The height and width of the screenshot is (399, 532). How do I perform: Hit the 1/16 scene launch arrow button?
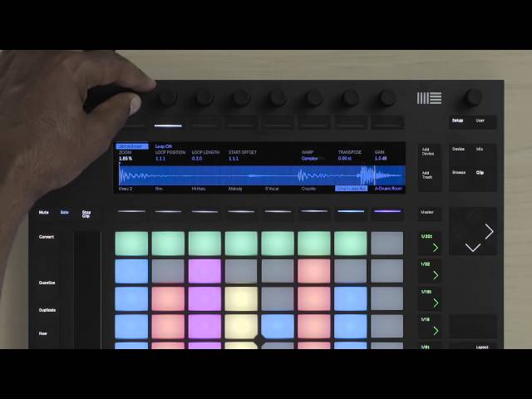pos(429,327)
